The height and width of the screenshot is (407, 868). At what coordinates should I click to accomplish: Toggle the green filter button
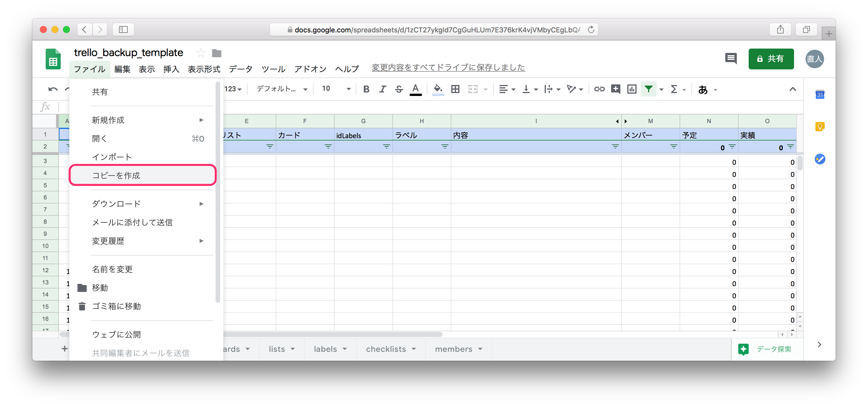(x=648, y=89)
